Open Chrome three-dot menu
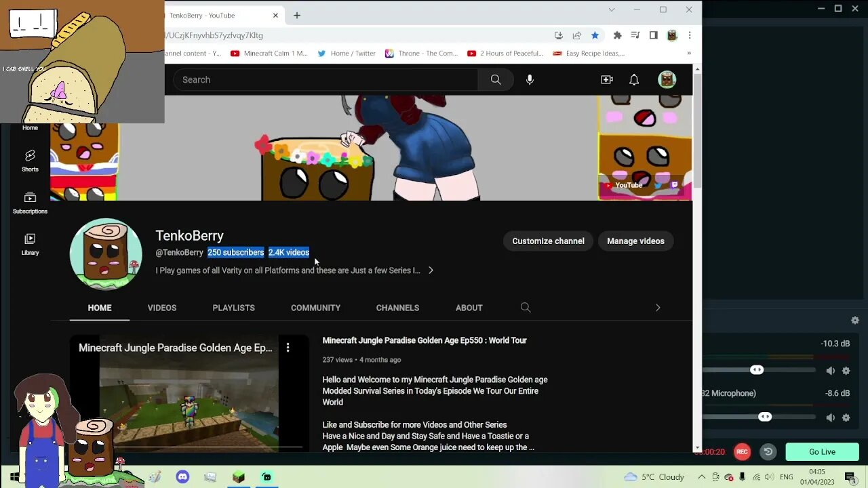Image resolution: width=868 pixels, height=488 pixels. pyautogui.click(x=690, y=35)
